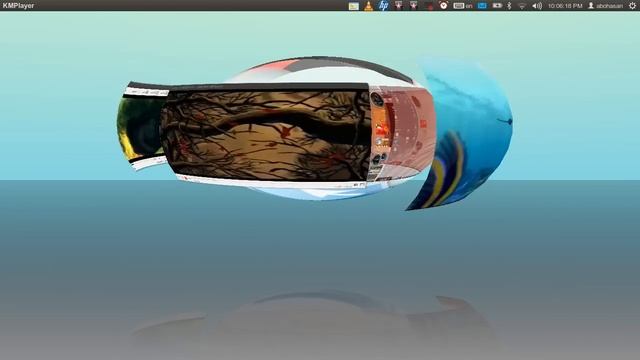The image size is (640, 360).
Task: Open the VLC cone indicator in the panel
Action: (x=369, y=6)
